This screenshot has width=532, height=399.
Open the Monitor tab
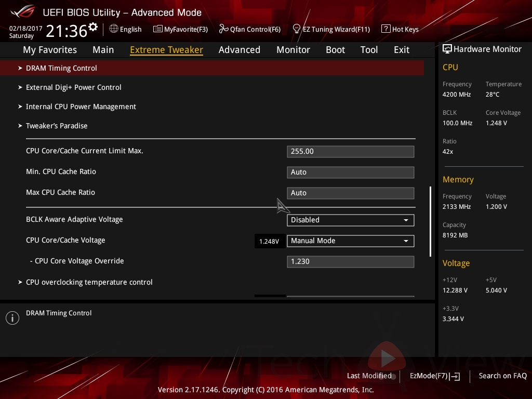coord(293,50)
